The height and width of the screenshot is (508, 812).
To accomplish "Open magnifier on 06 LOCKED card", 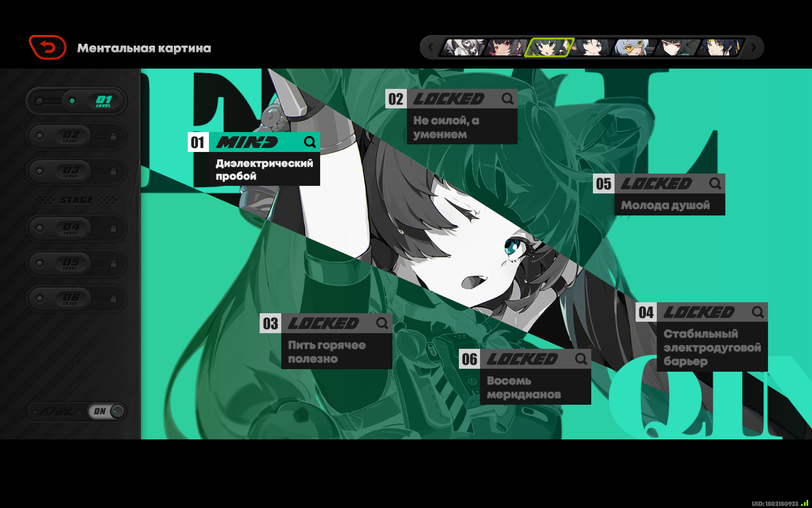I will tap(581, 359).
